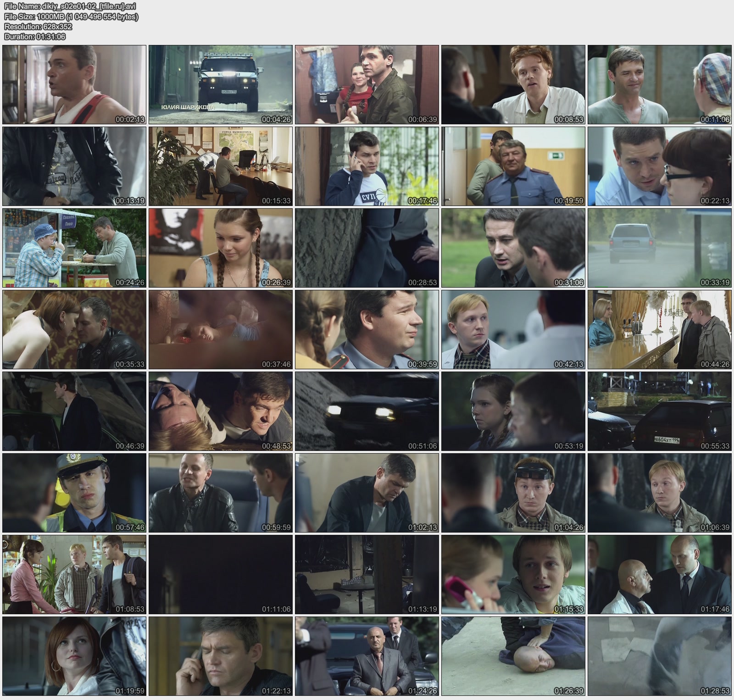
Task: Click the thumbnail timestamped 00:04:26 with the jeep
Action: (220, 84)
